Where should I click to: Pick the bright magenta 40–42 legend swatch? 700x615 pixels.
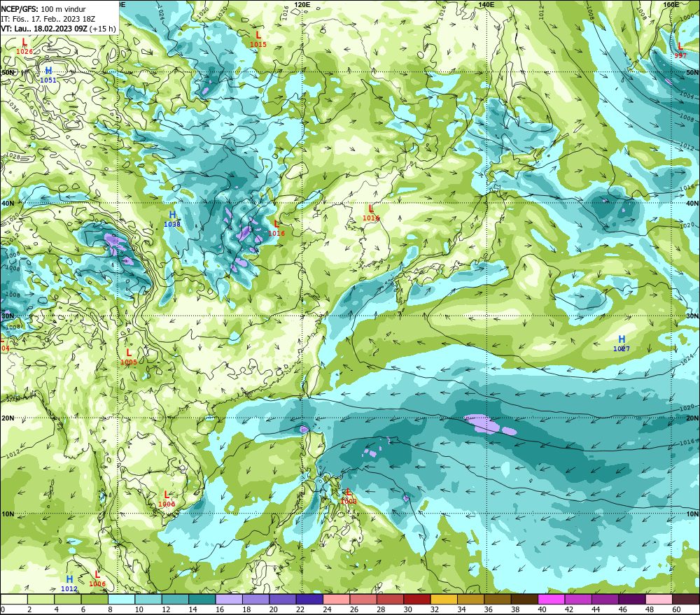[x=552, y=599]
